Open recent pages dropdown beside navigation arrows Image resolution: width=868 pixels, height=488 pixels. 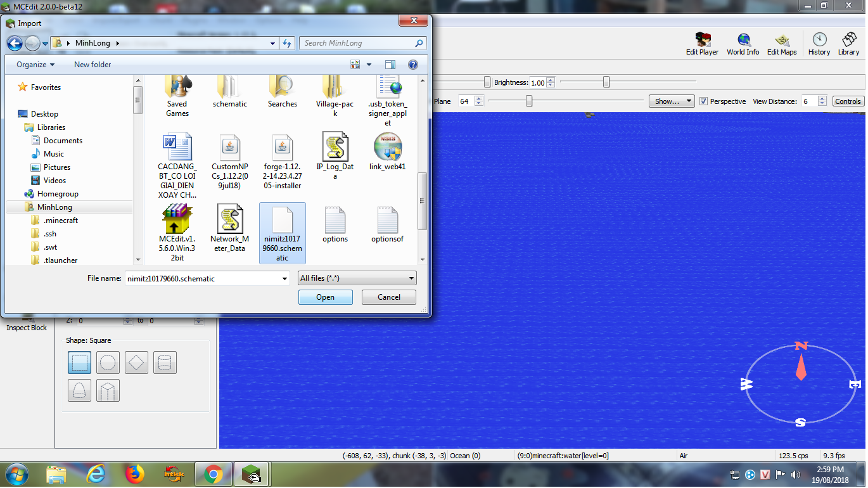tap(46, 44)
